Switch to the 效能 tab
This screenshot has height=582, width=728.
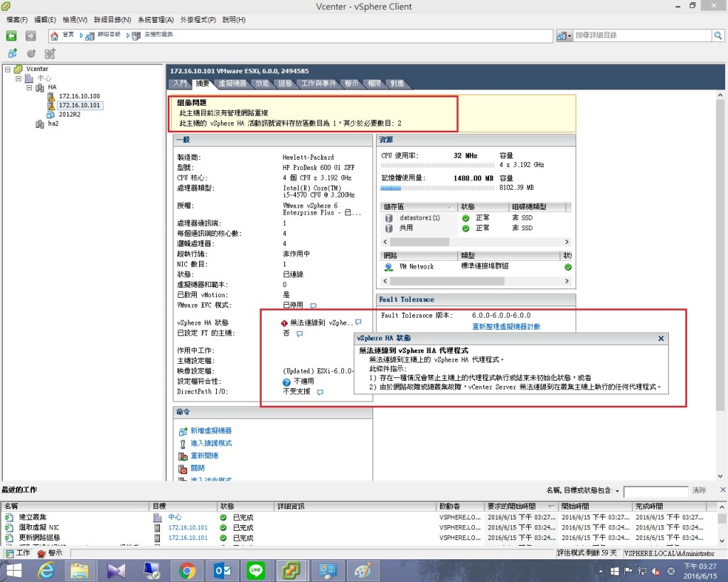(262, 84)
